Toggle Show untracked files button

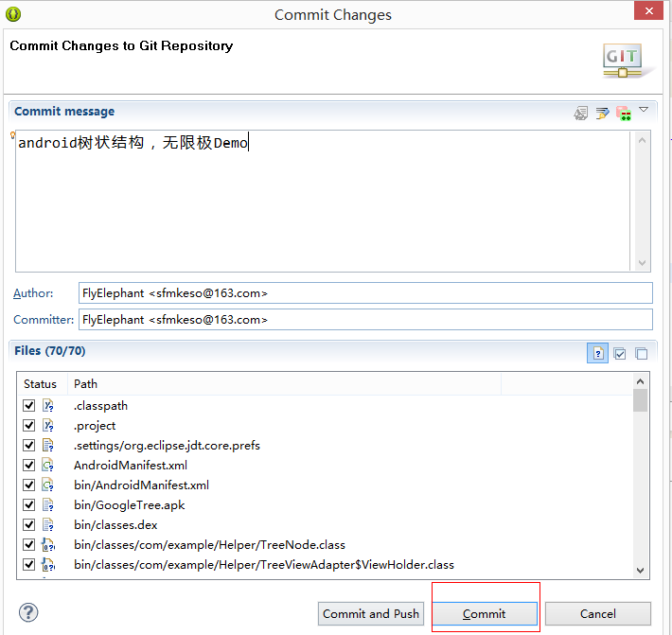coord(597,354)
